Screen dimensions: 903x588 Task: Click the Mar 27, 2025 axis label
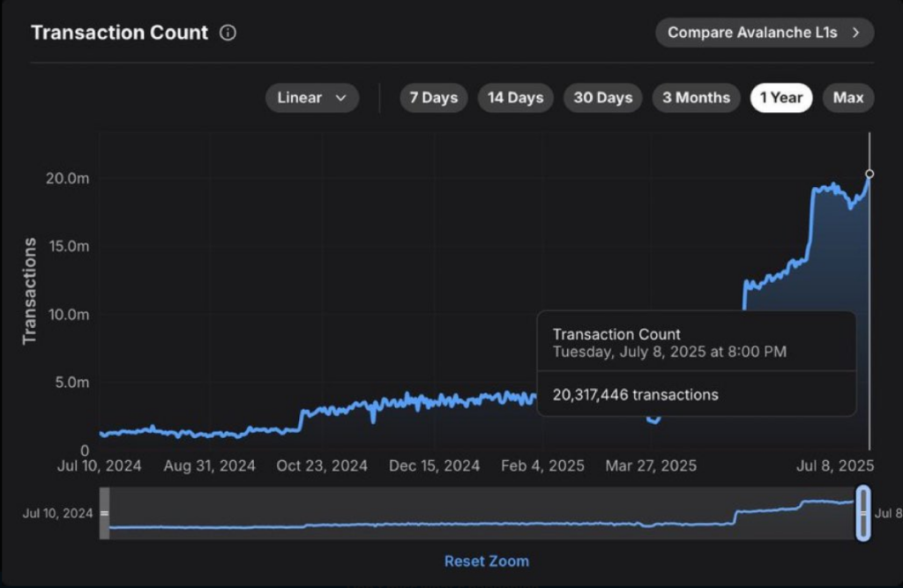[x=650, y=465]
